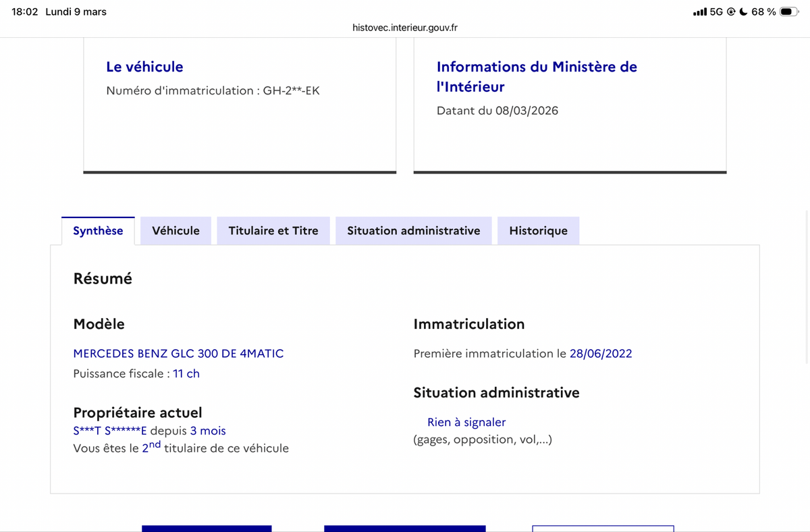Open the Titulaire et Titre tab
Viewport: 810px width, 532px height.
[273, 231]
